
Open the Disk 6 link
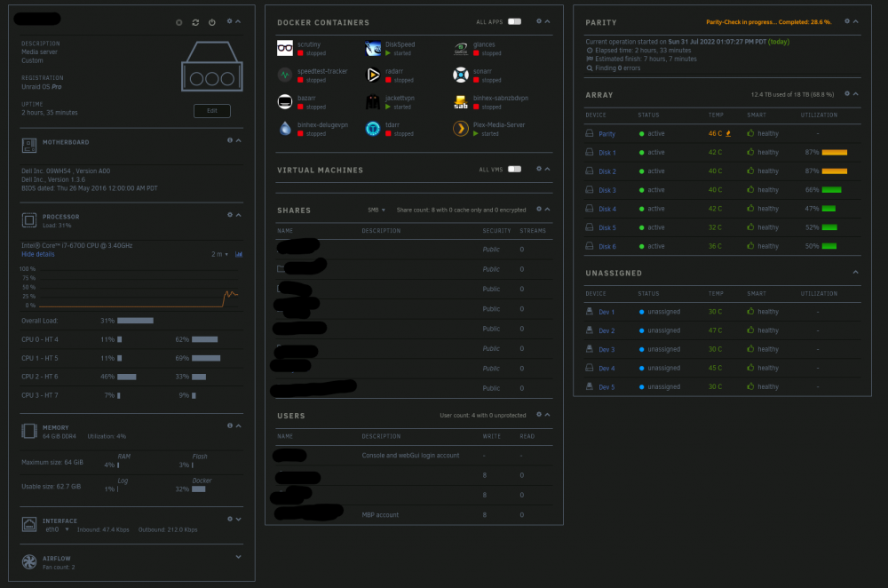(x=607, y=247)
